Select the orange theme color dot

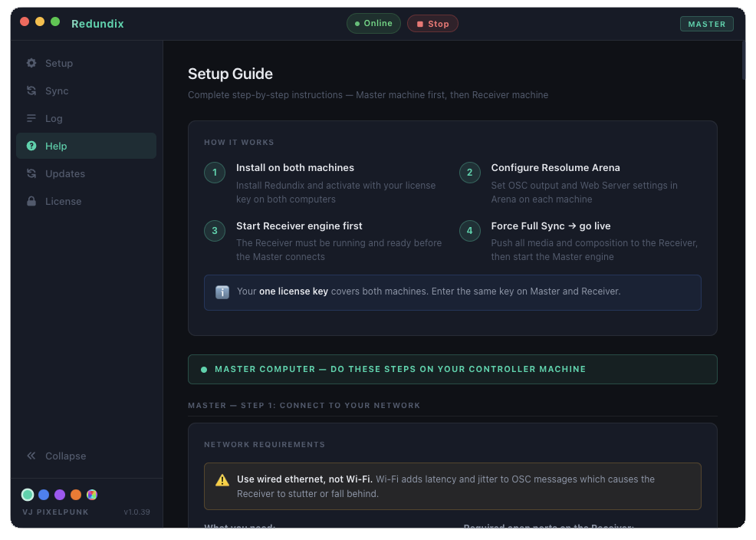(76, 494)
